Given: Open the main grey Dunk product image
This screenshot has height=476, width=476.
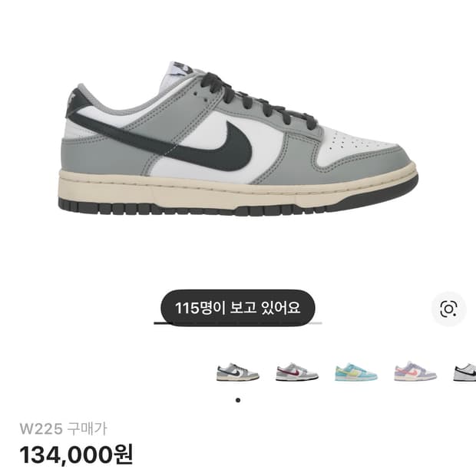Looking at the screenshot, I should pyautogui.click(x=238, y=139).
